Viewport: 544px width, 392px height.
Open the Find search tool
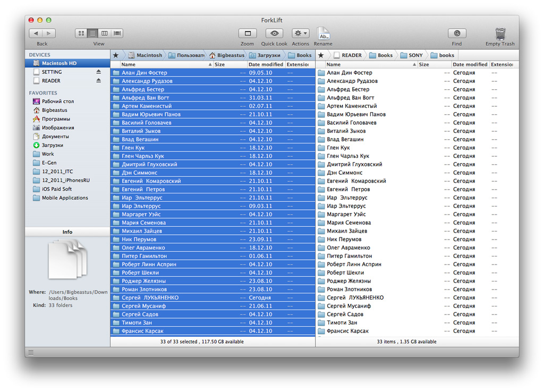click(x=457, y=33)
